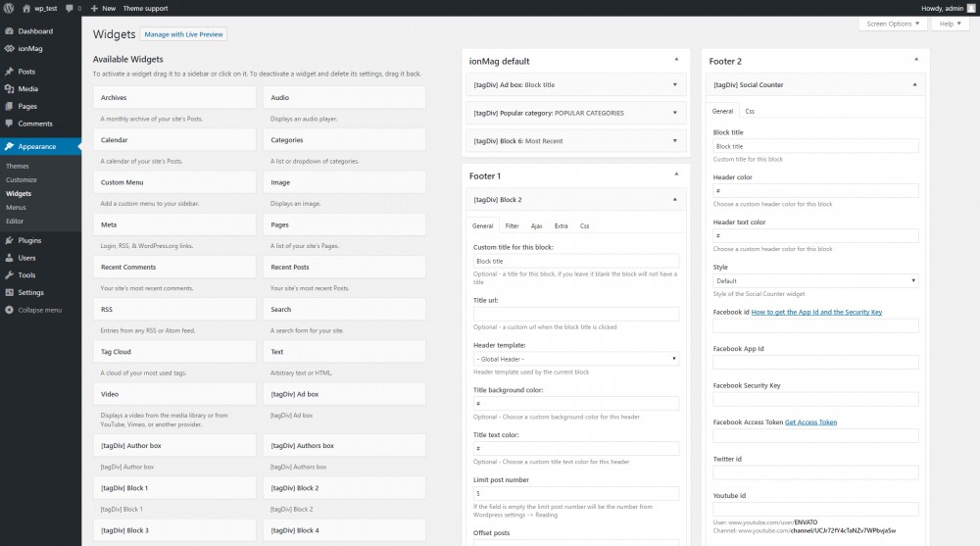
Task: Expand Block 6: Most Recent widget
Action: (x=675, y=141)
